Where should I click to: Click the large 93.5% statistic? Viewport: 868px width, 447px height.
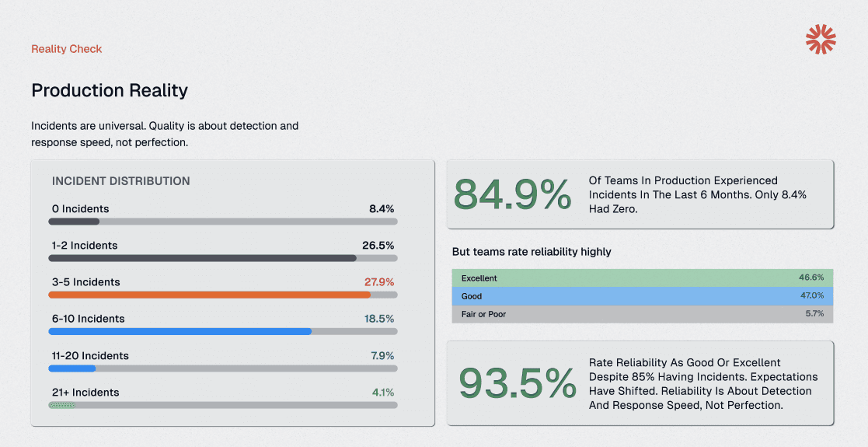click(x=518, y=383)
